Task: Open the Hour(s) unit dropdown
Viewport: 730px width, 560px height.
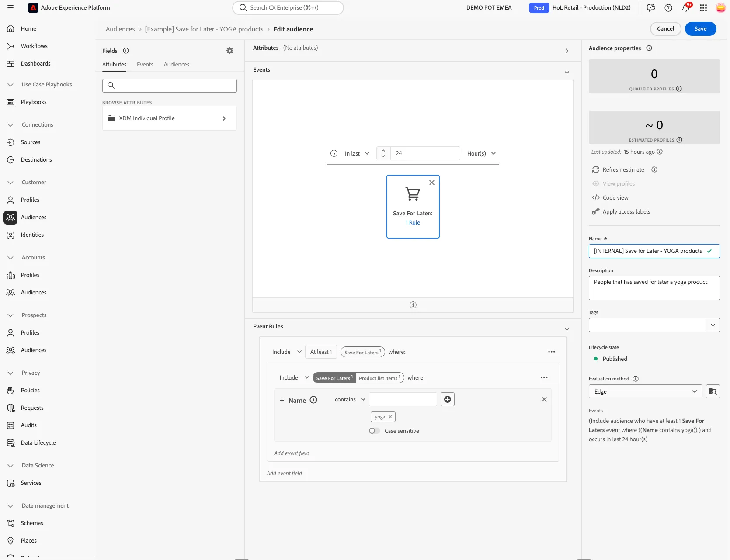Action: (x=481, y=153)
